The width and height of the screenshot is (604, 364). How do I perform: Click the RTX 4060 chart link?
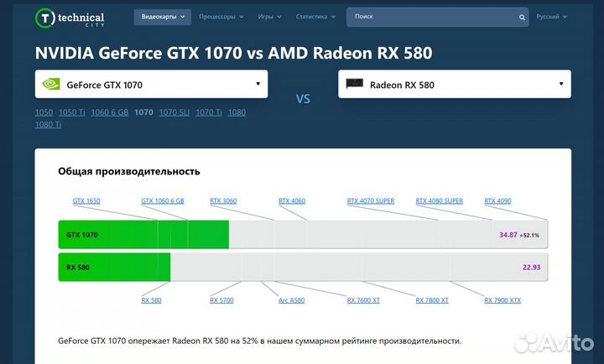click(x=292, y=200)
